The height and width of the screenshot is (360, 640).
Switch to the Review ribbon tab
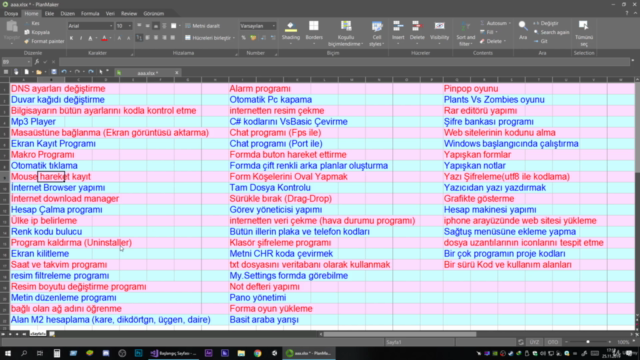pyautogui.click(x=129, y=13)
